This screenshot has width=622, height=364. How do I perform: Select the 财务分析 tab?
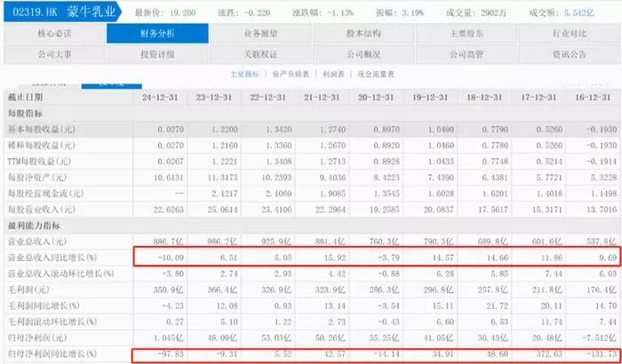(157, 34)
